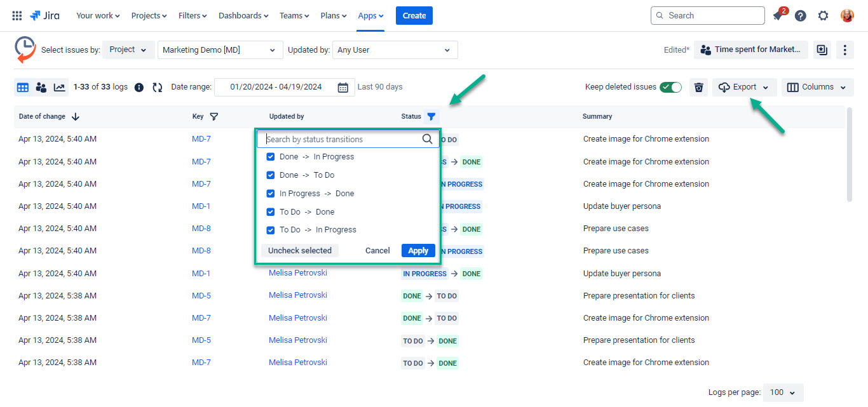
Task: Uncheck the To Do to Done transition
Action: coord(271,211)
